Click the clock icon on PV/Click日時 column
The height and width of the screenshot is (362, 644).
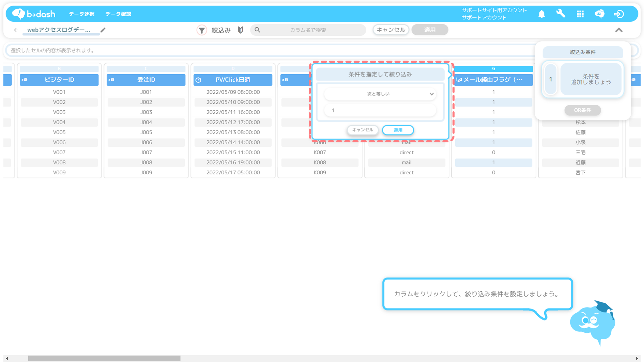tap(198, 80)
